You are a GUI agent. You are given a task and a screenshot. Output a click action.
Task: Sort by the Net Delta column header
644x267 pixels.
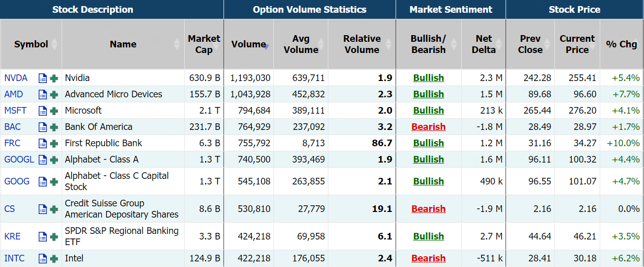pyautogui.click(x=484, y=44)
